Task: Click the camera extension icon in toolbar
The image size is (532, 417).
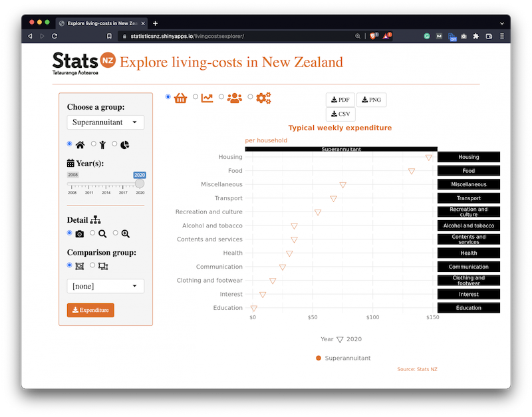Action: [x=464, y=36]
